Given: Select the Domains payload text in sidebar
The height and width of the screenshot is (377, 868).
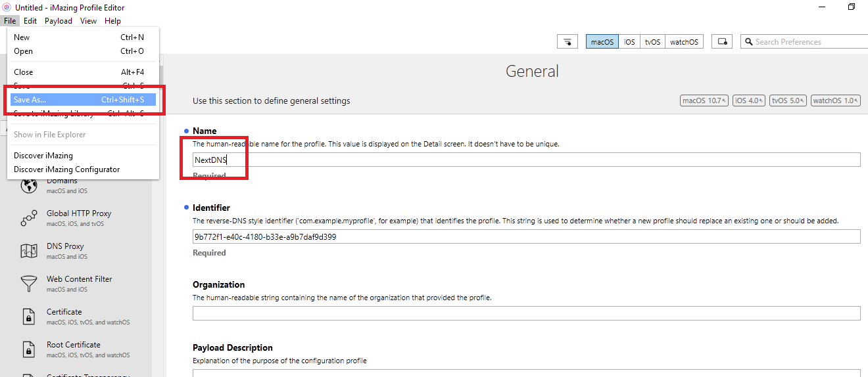Looking at the screenshot, I should [62, 181].
